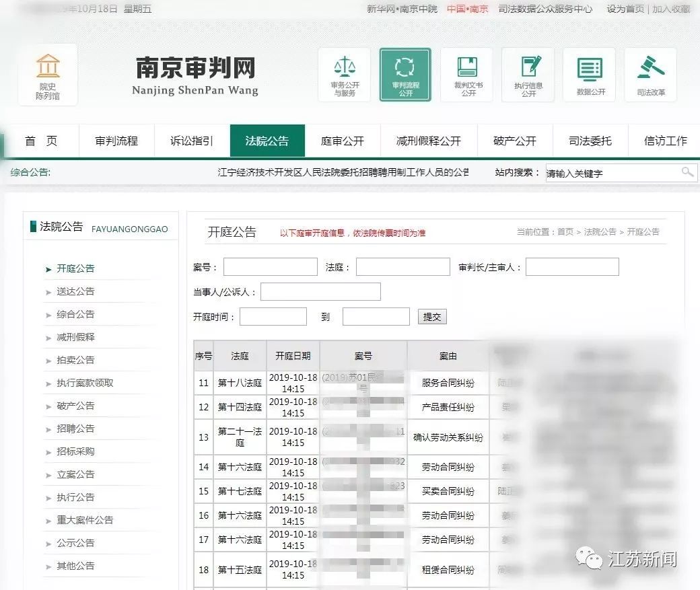Select 其他公告 in sidebar
Screen dimensions: 700x590
click(x=75, y=566)
